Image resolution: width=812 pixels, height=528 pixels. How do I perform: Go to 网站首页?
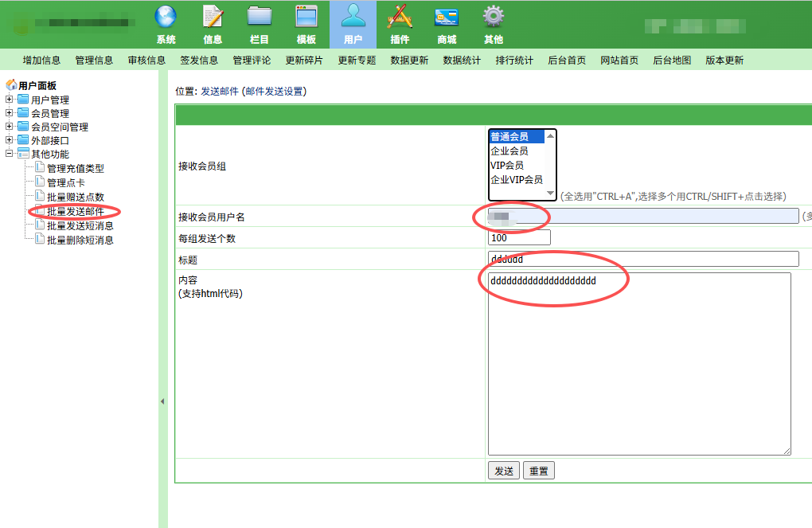(619, 60)
